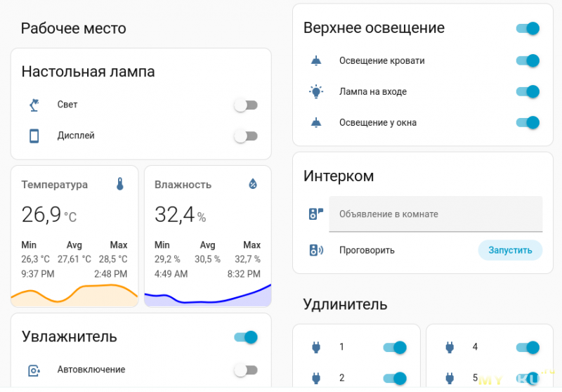Image resolution: width=562 pixels, height=392 pixels.
Task: Click the plug icon for outlet 1
Action: [315, 347]
